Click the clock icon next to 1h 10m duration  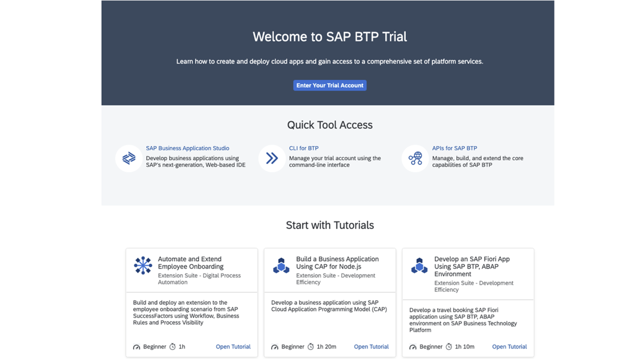pyautogui.click(x=448, y=347)
